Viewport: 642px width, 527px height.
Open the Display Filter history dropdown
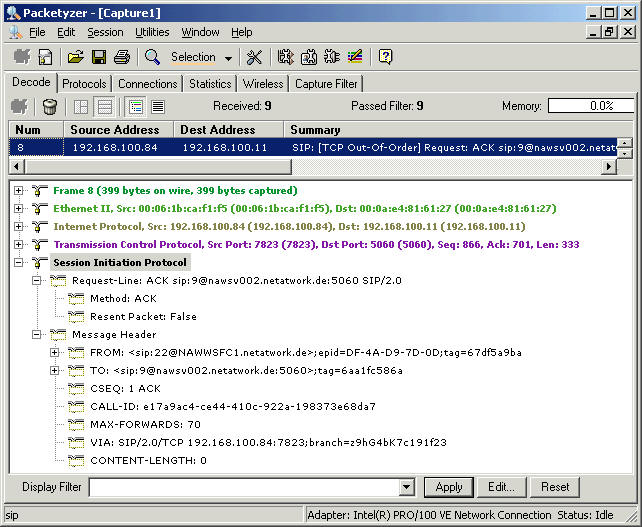pyautogui.click(x=406, y=487)
